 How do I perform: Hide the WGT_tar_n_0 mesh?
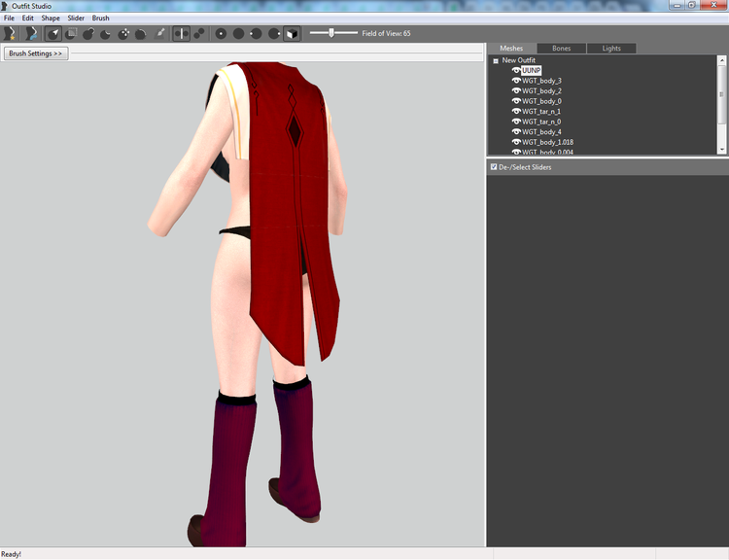coord(515,122)
